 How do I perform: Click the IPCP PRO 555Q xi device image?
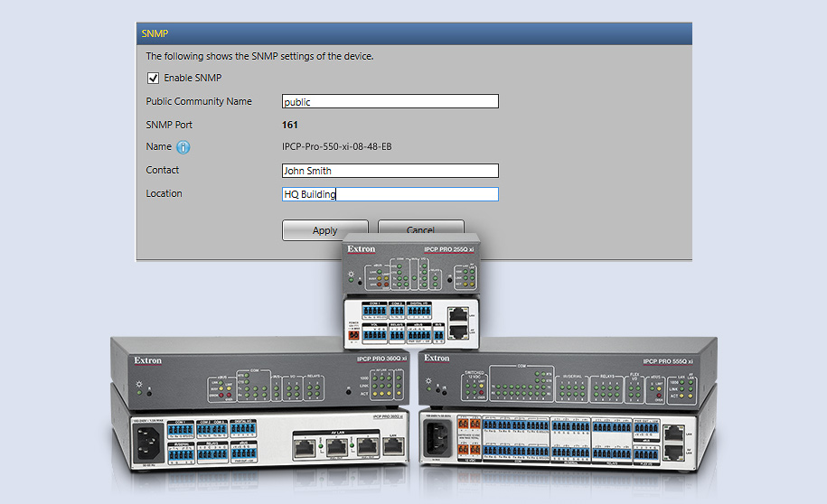pos(569,406)
